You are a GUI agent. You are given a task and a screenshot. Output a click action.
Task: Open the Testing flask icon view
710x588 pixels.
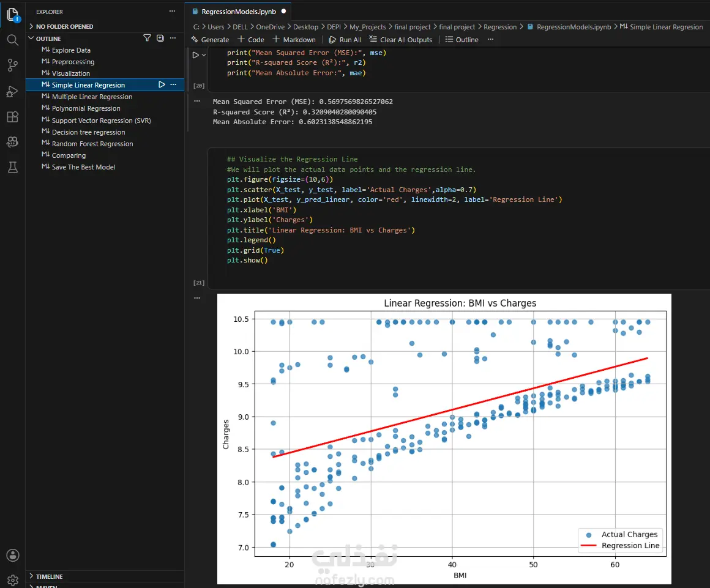13,167
